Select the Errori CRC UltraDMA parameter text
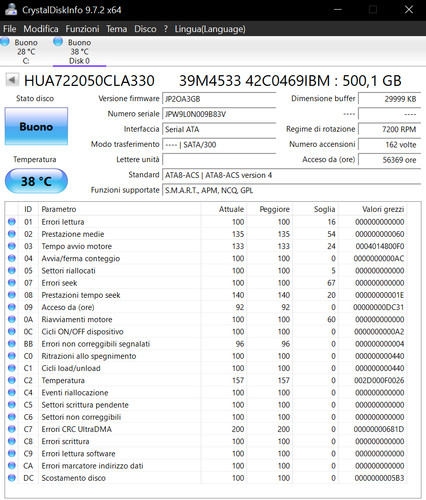 pos(76,429)
